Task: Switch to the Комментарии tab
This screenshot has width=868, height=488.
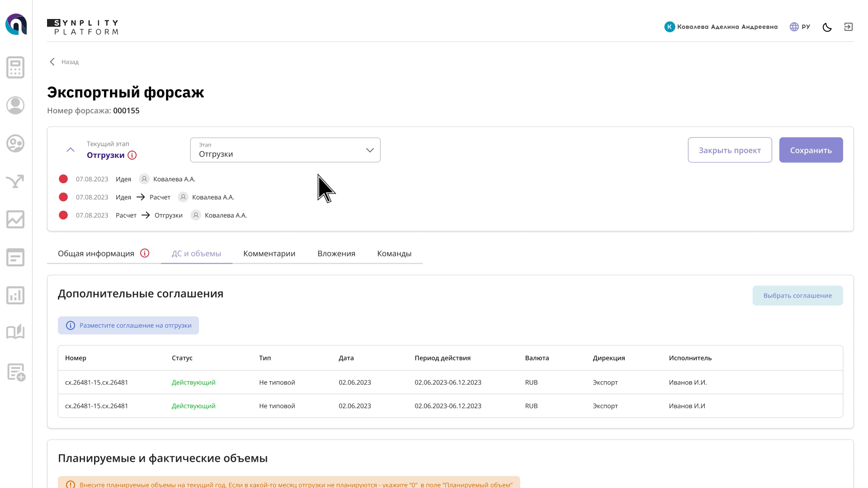Action: [269, 253]
